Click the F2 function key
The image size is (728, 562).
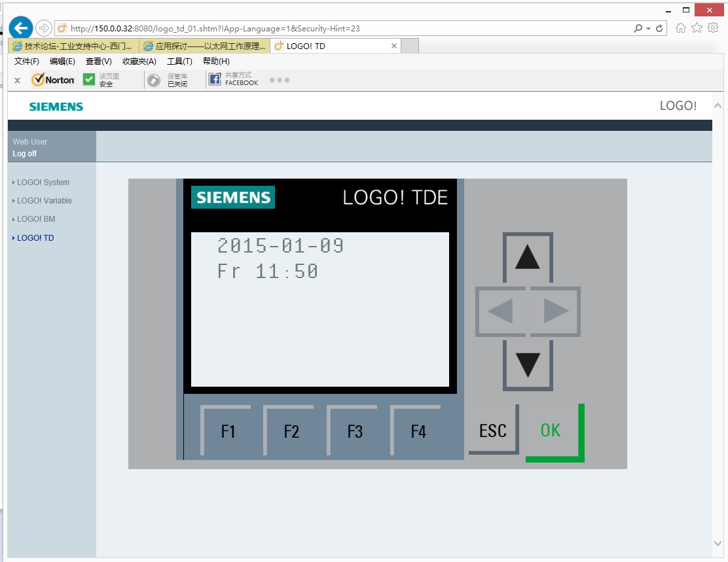tap(289, 431)
